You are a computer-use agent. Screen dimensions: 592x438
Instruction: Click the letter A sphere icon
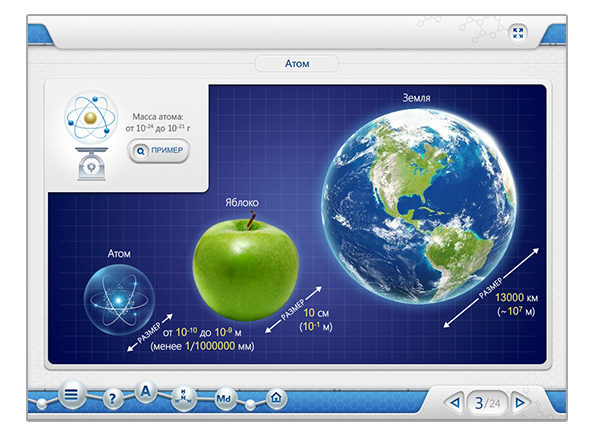pos(145,392)
